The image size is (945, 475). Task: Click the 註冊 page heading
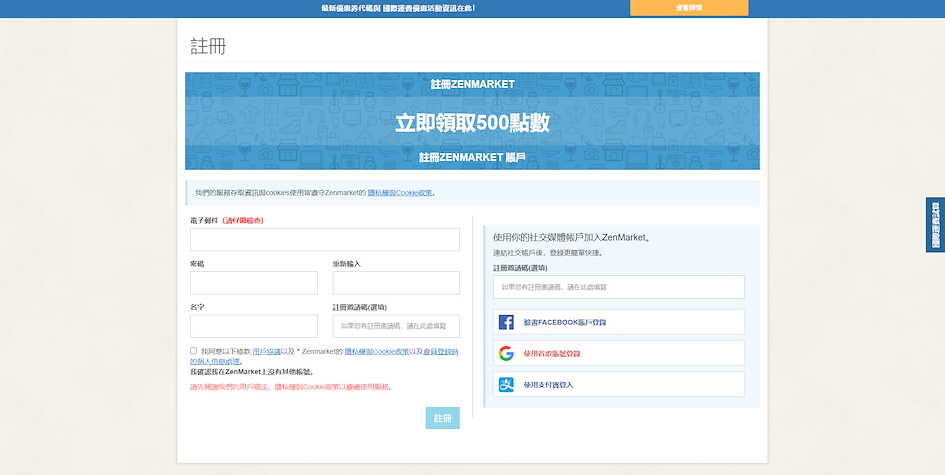point(208,46)
